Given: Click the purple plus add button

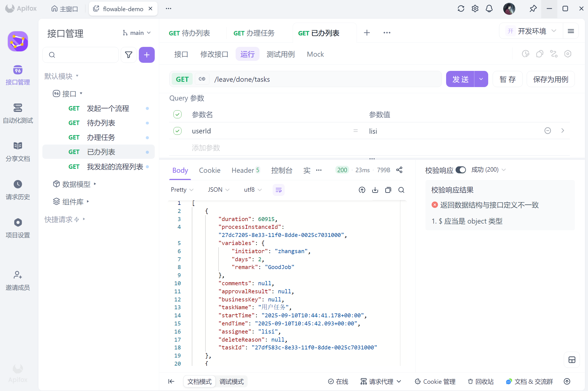Looking at the screenshot, I should [x=147, y=55].
